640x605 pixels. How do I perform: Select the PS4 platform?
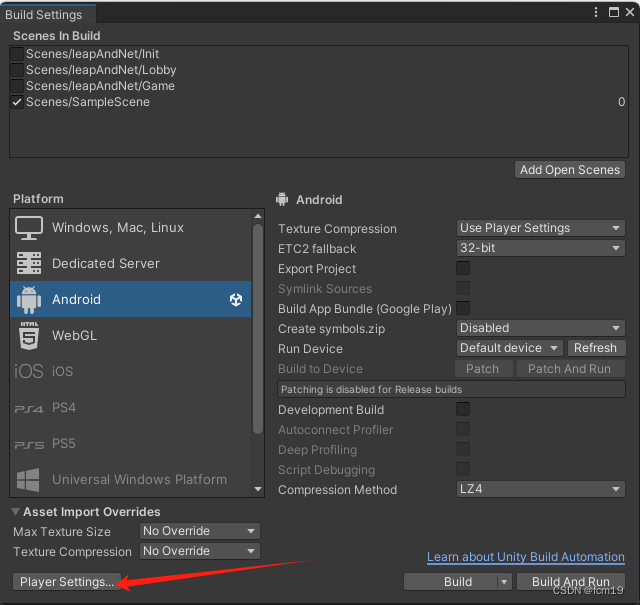click(x=131, y=407)
